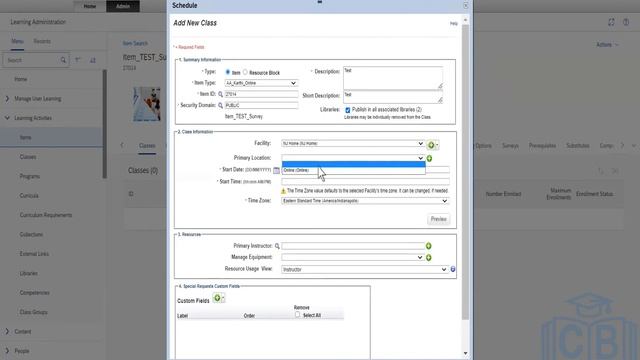Click the Primary Instructor search magnifier icon
This screenshot has width=640, height=360.
tap(277, 246)
